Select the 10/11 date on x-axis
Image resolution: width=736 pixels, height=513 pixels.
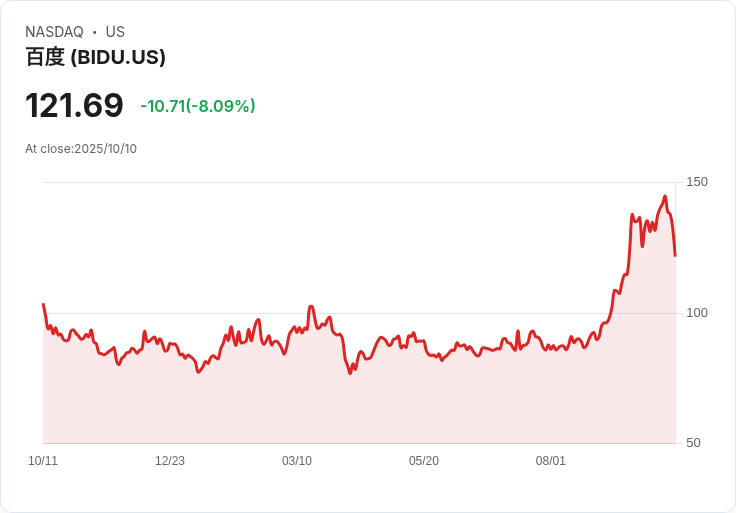coord(43,461)
